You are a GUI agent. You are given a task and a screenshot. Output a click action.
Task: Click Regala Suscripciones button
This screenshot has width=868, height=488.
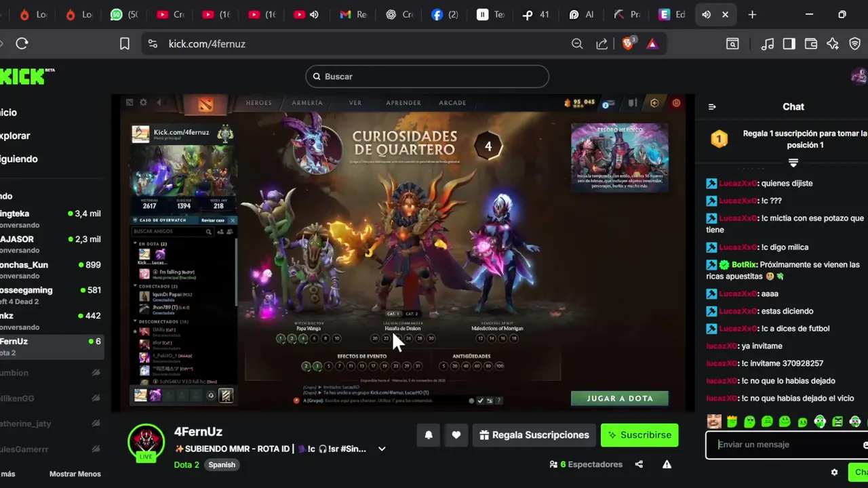[533, 435]
